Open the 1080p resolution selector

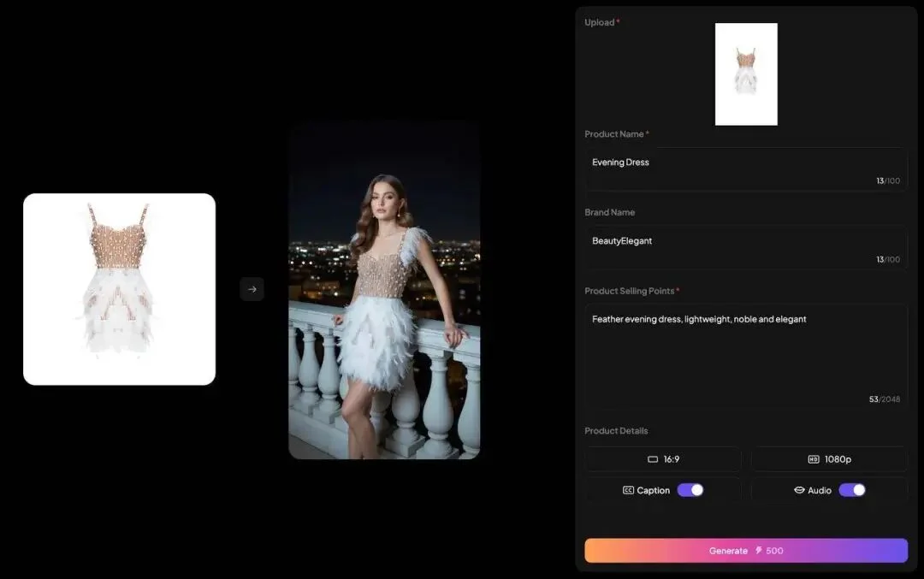(828, 458)
